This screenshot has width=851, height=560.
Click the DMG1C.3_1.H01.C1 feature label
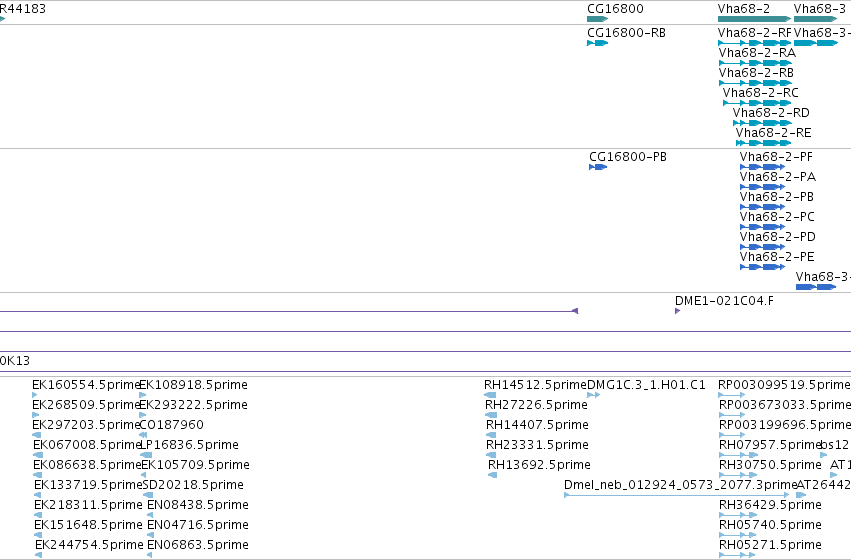[646, 385]
